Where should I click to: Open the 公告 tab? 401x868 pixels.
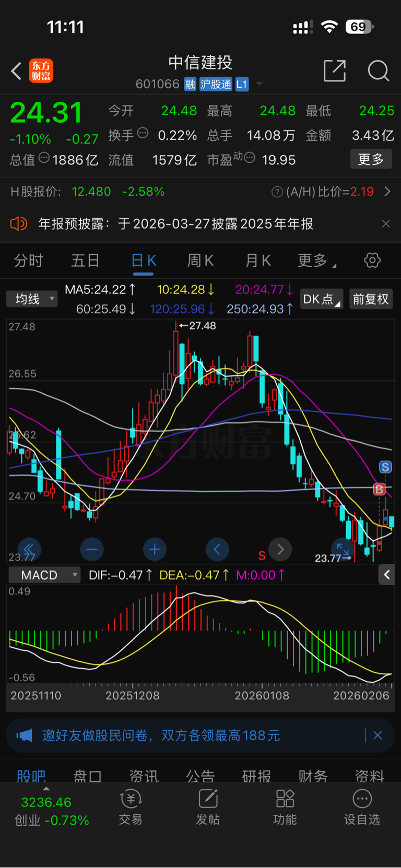click(200, 776)
